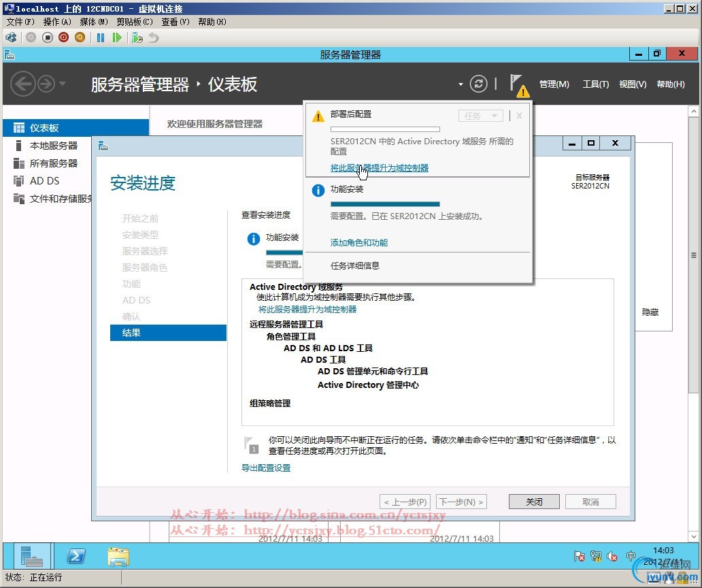702x588 pixels.
Task: Click the blue info icon beside 功能安装 notification
Action: (318, 191)
